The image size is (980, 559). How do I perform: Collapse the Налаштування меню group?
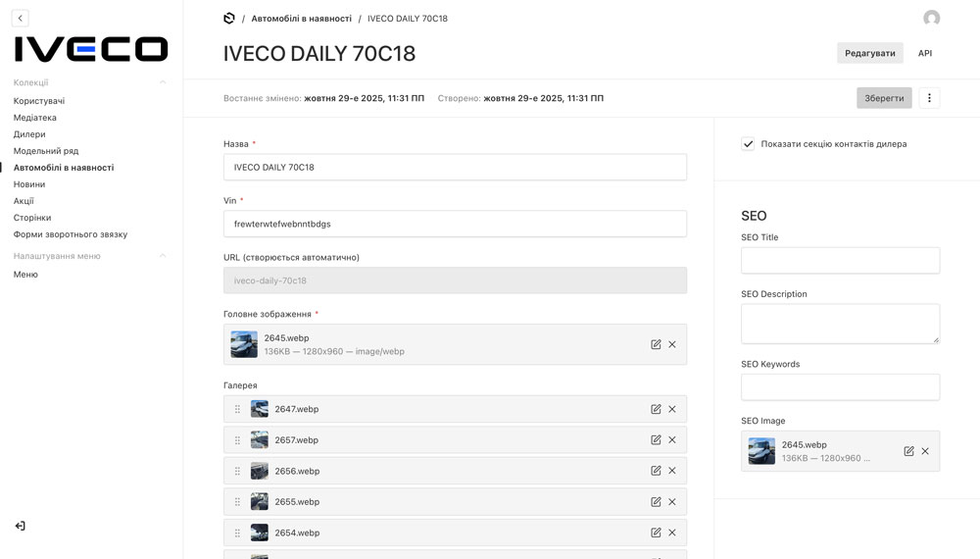point(163,256)
